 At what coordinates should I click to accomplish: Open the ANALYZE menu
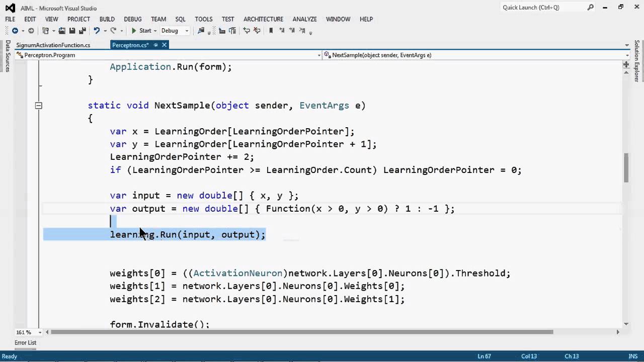(x=304, y=19)
